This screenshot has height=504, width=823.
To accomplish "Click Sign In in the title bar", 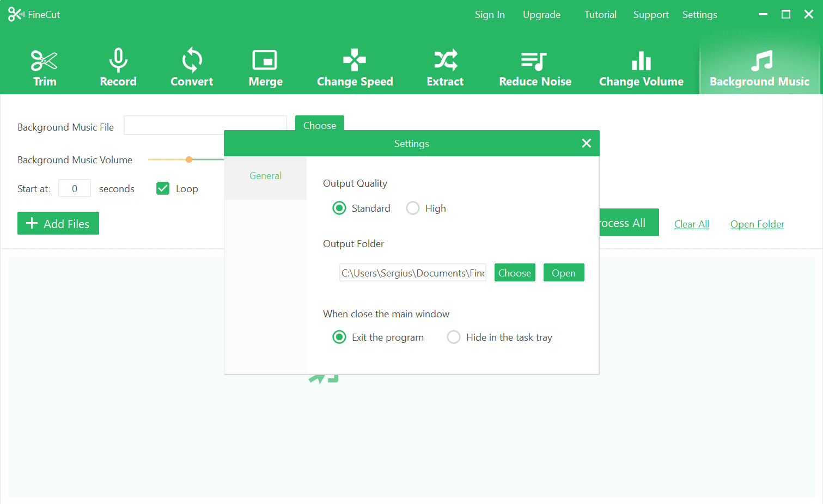I will 490,15.
